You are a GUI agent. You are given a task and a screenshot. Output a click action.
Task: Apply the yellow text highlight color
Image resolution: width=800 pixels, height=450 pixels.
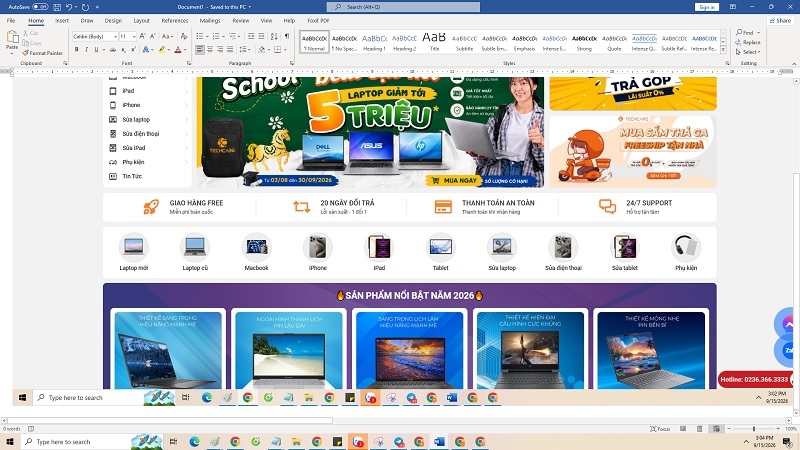point(161,49)
